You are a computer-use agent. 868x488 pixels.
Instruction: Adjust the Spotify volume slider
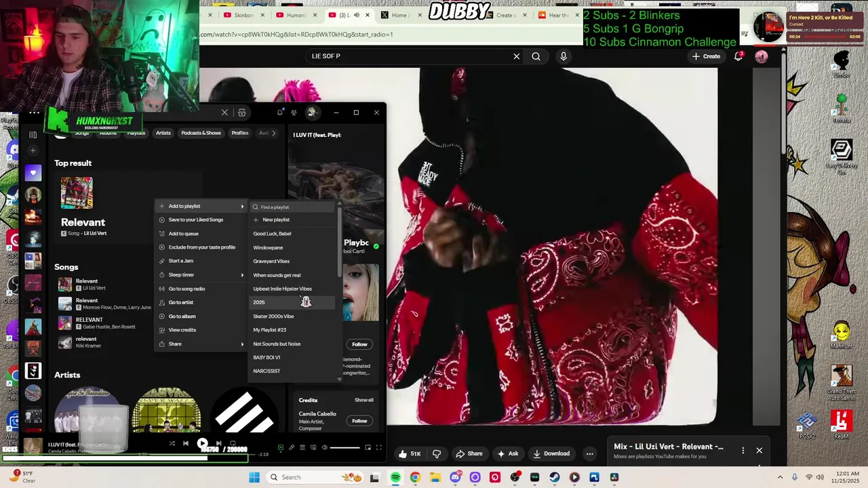click(x=345, y=447)
